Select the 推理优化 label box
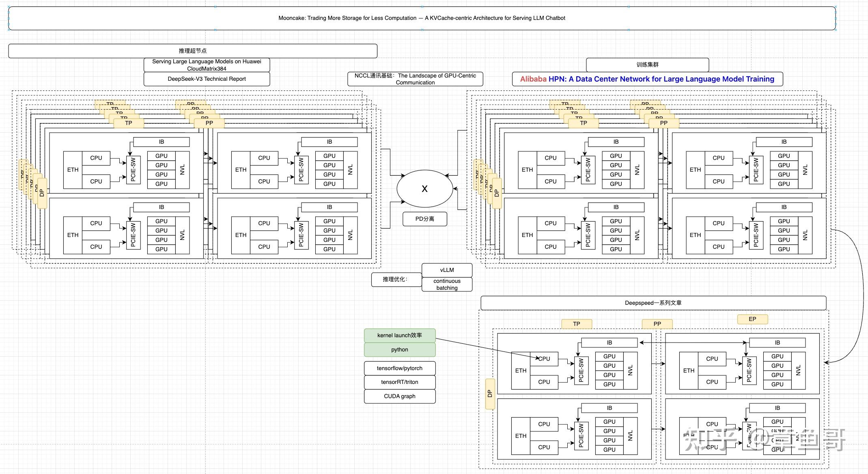Viewport: 868px width, 474px height. point(396,279)
